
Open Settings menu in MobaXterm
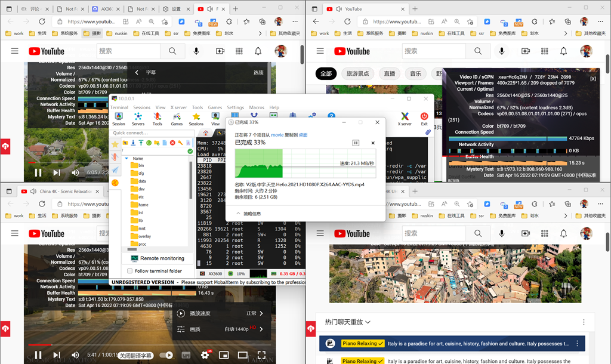point(235,107)
